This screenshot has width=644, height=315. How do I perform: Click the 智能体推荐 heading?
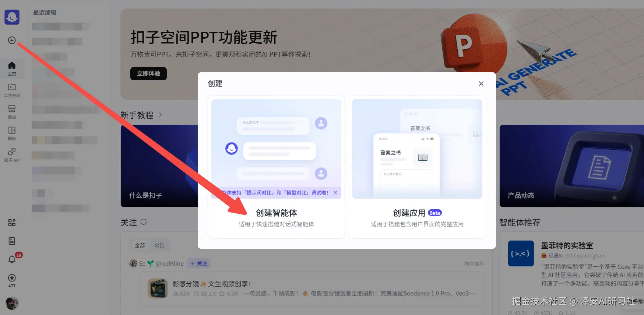[x=520, y=223]
